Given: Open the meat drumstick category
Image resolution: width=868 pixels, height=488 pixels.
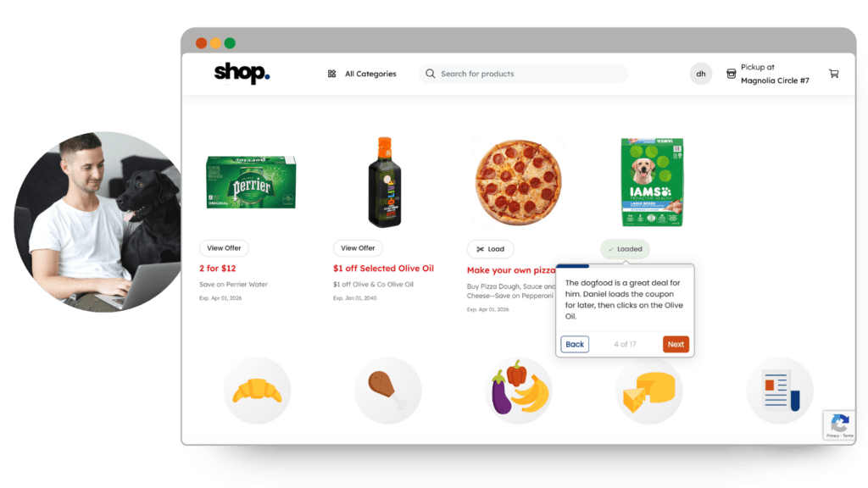Looking at the screenshot, I should [387, 391].
